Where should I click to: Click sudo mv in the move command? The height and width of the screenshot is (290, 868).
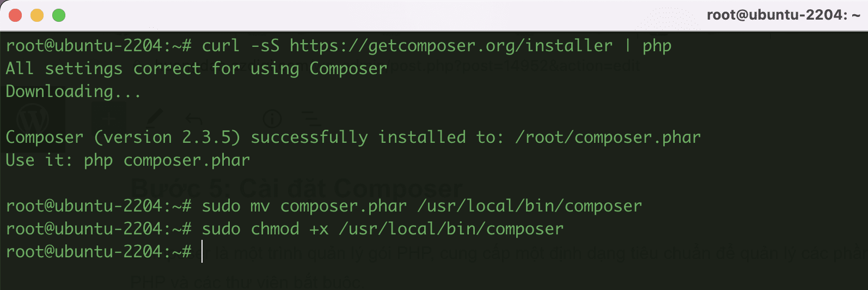(x=235, y=206)
